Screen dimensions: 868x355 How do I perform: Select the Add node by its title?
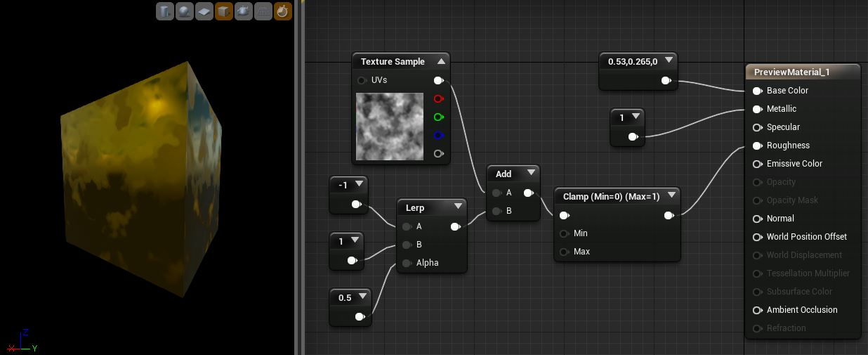coord(504,174)
